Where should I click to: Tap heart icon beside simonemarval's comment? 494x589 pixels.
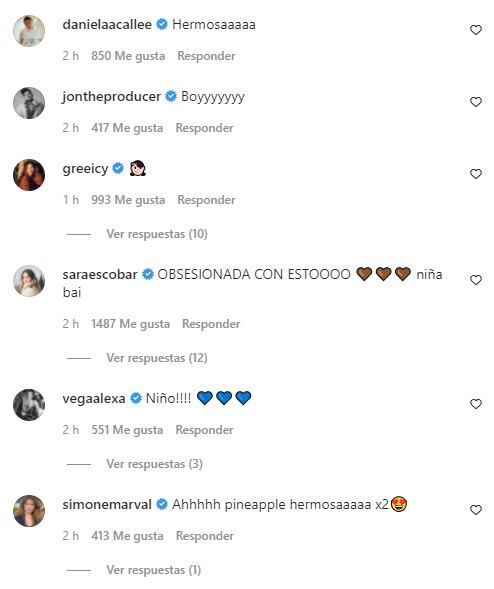point(476,510)
